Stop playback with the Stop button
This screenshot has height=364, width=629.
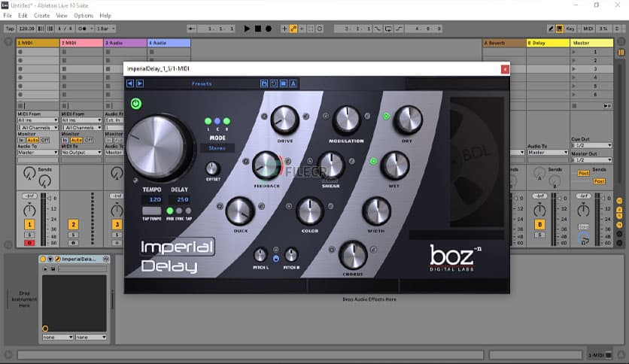click(258, 29)
